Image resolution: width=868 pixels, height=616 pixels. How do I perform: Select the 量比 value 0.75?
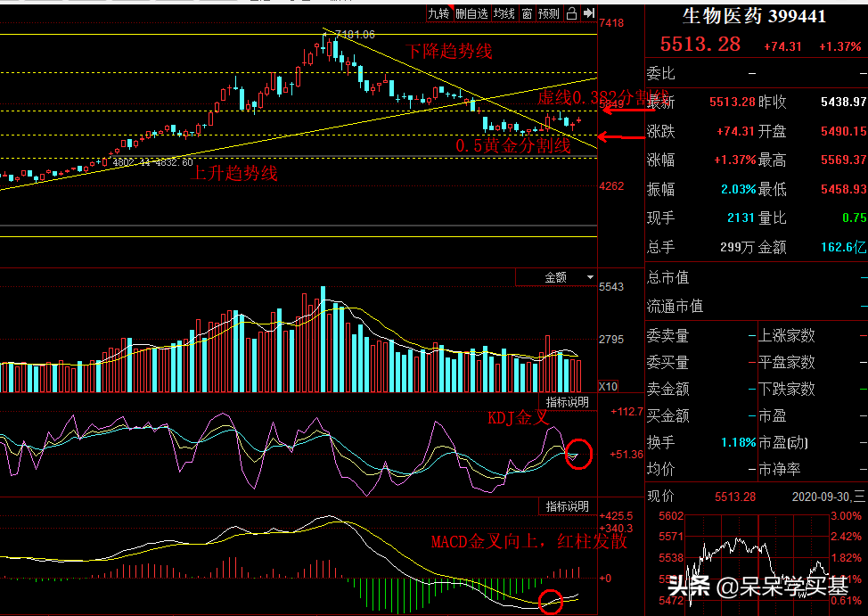click(x=854, y=218)
